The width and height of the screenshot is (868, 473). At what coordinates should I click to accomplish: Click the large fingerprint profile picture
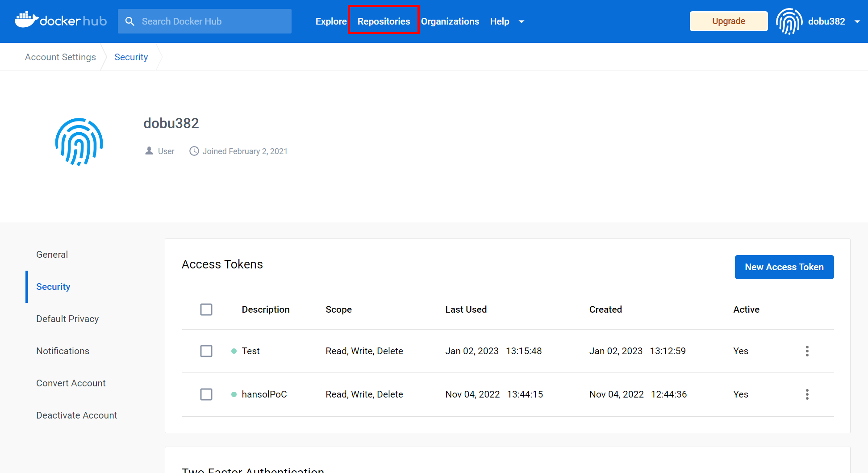(x=79, y=142)
